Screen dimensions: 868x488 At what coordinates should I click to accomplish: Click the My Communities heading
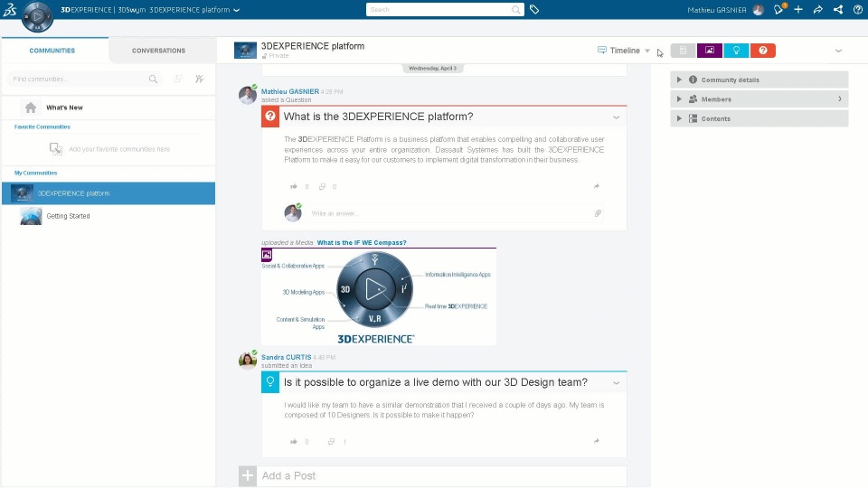[35, 173]
